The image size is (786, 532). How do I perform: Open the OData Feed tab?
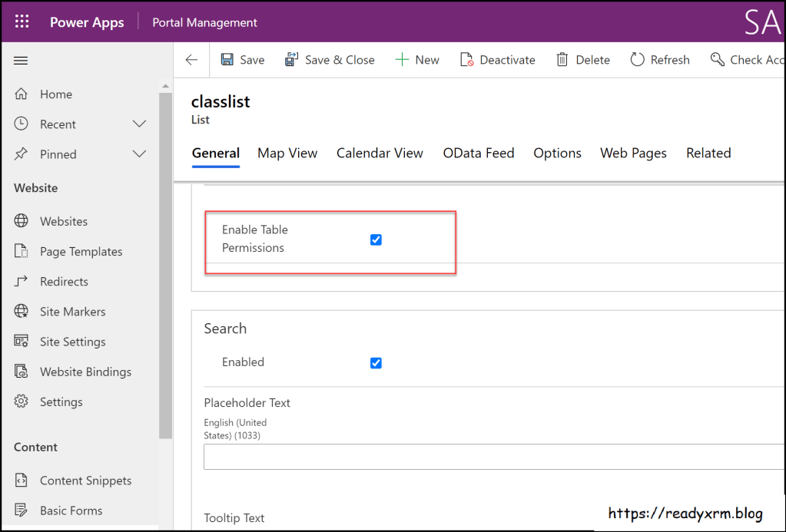click(478, 154)
